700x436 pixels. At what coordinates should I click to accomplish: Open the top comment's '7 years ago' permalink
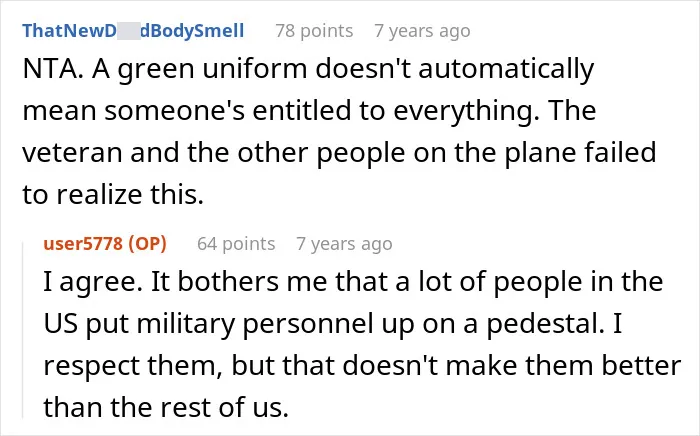pos(422,31)
